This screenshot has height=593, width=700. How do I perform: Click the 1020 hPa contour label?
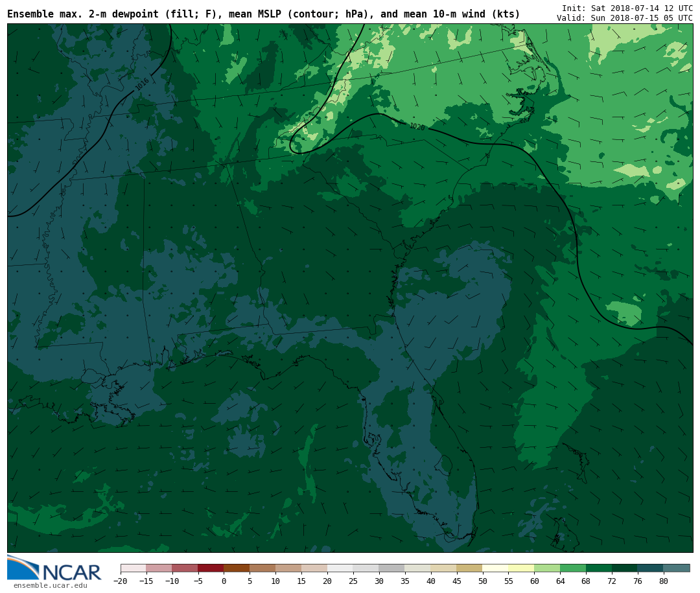pos(417,127)
